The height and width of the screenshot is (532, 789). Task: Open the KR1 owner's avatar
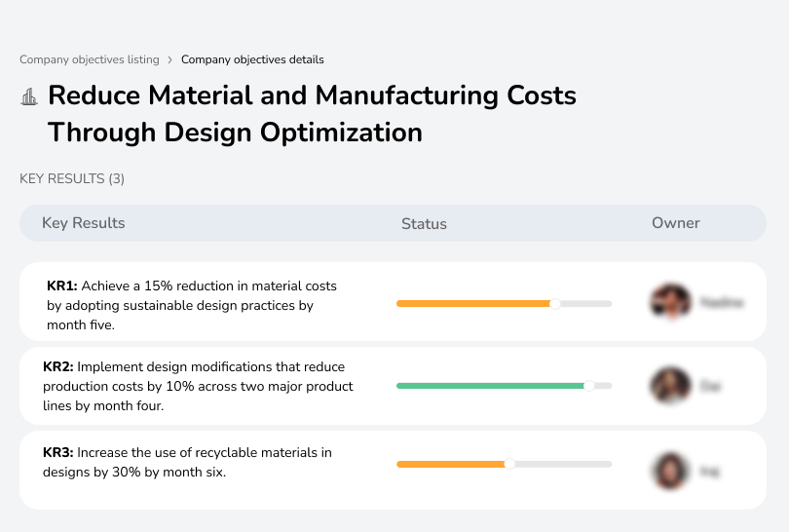pos(670,302)
